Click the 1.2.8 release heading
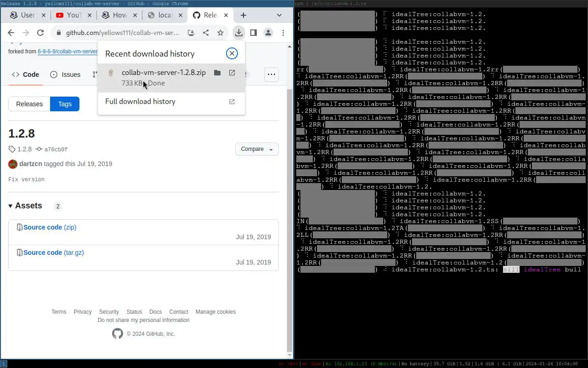 [22, 133]
